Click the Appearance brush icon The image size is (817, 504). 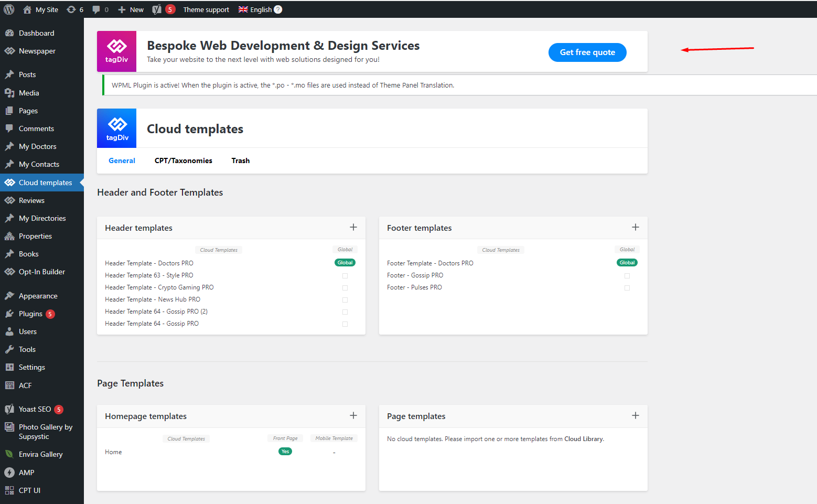tap(9, 296)
